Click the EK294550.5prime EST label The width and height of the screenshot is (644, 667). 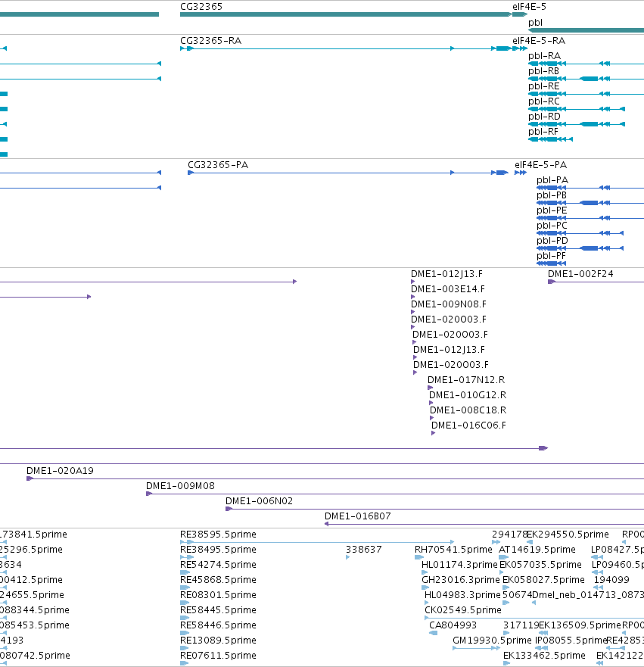pos(568,535)
